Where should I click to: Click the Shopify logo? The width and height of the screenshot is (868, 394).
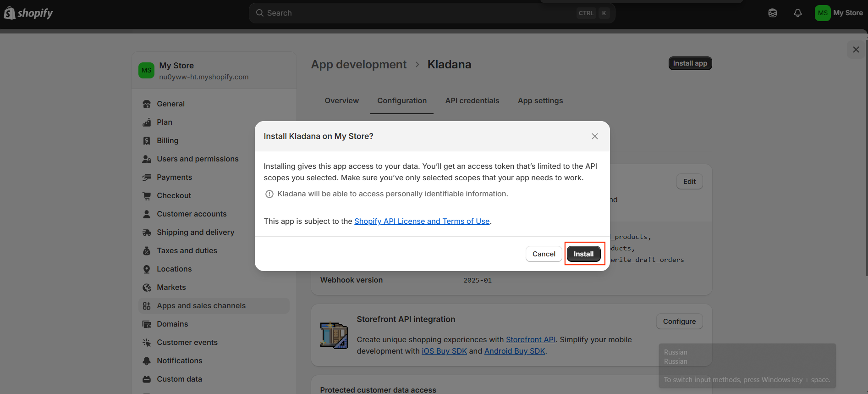pyautogui.click(x=28, y=13)
